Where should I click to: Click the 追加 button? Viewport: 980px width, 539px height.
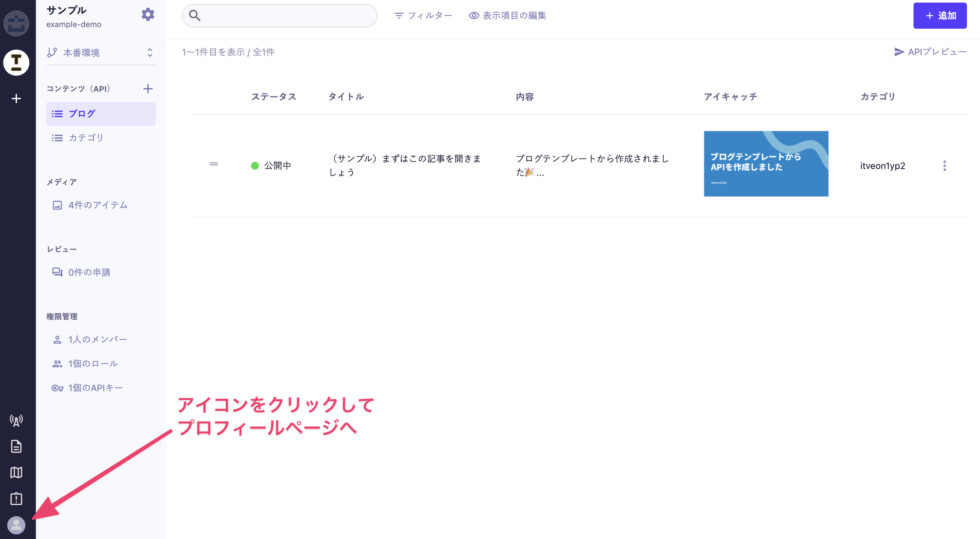coord(940,16)
